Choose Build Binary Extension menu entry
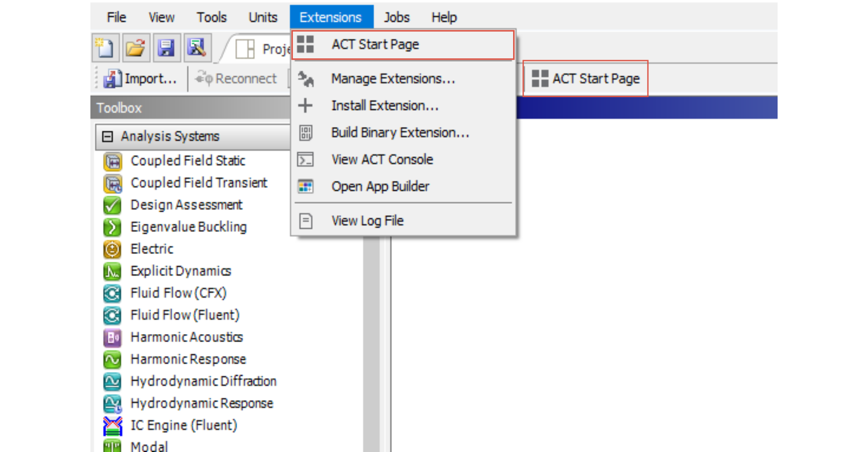The height and width of the screenshot is (452, 868). pyautogui.click(x=403, y=132)
